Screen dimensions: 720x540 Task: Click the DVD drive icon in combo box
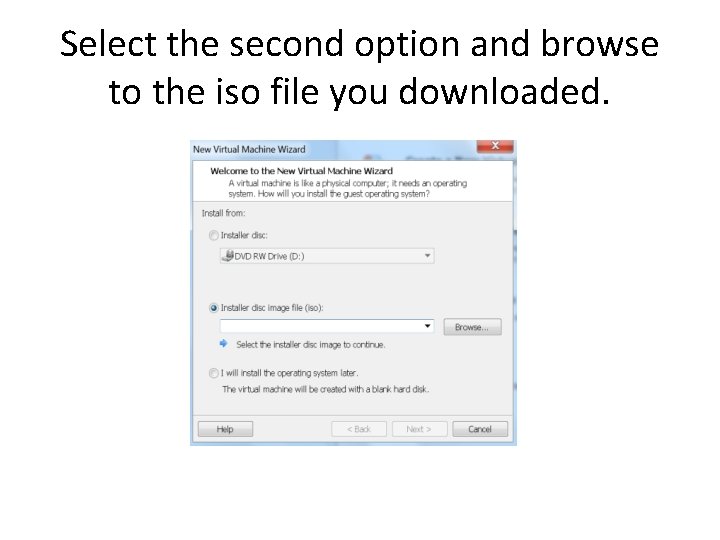[x=228, y=255]
